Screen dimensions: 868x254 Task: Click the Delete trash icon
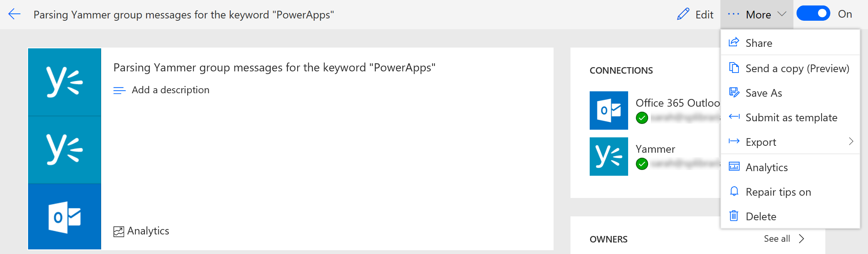coord(734,216)
